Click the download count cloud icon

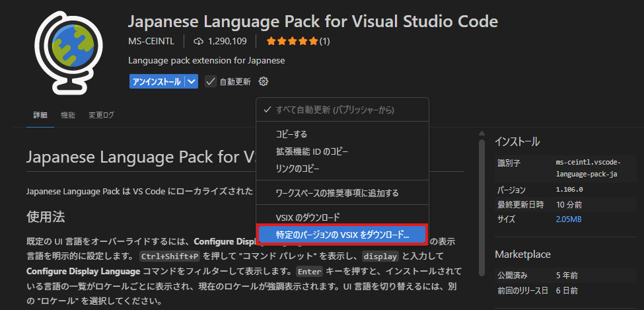pyautogui.click(x=199, y=41)
